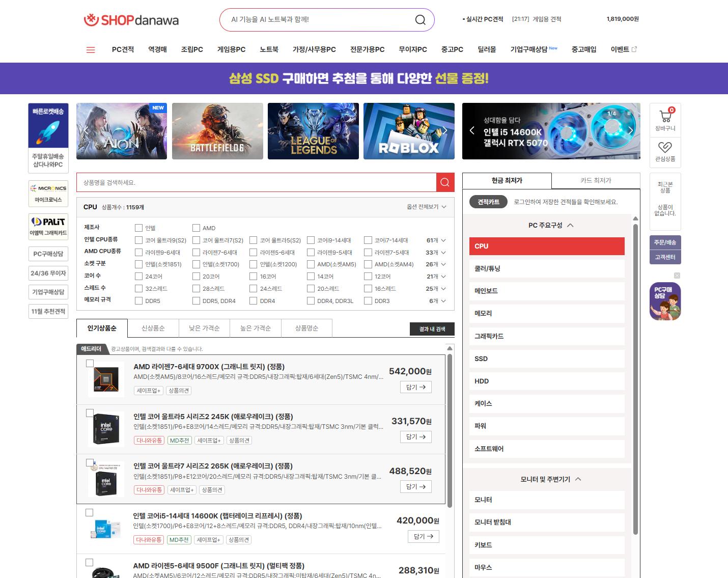The image size is (728, 578).
Task: Click the product name search field
Action: coord(256,182)
